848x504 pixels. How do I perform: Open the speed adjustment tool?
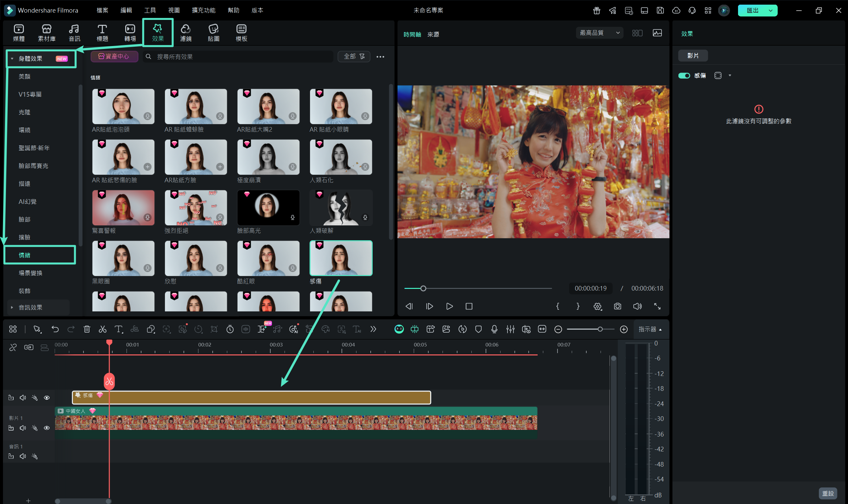(x=198, y=329)
